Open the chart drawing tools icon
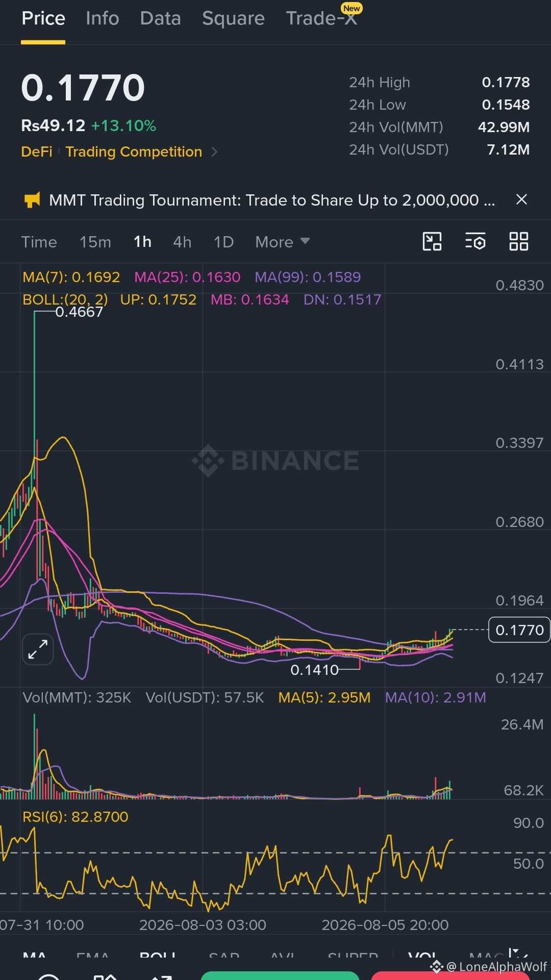The height and width of the screenshot is (980, 551). 432,241
